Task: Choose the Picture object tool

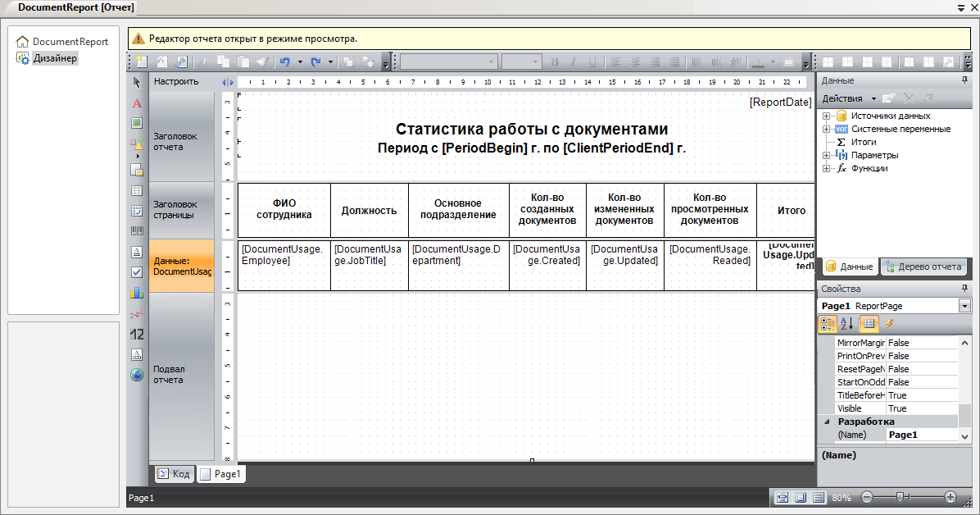Action: (x=137, y=123)
